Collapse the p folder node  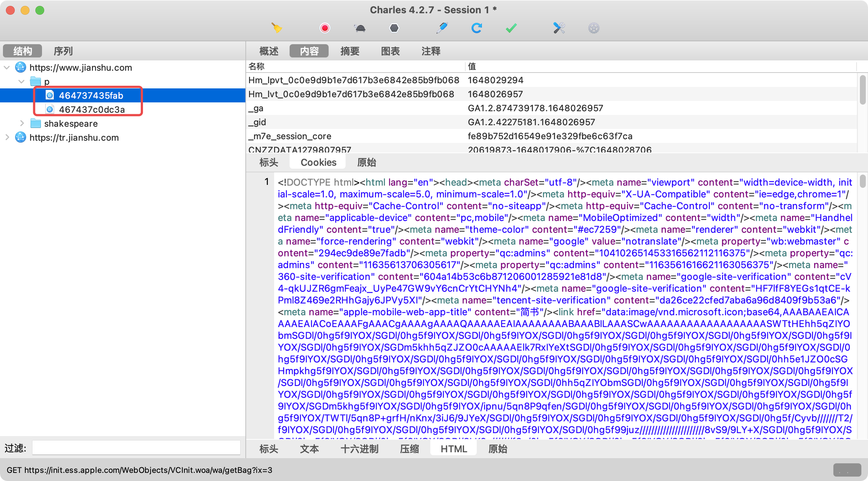21,81
